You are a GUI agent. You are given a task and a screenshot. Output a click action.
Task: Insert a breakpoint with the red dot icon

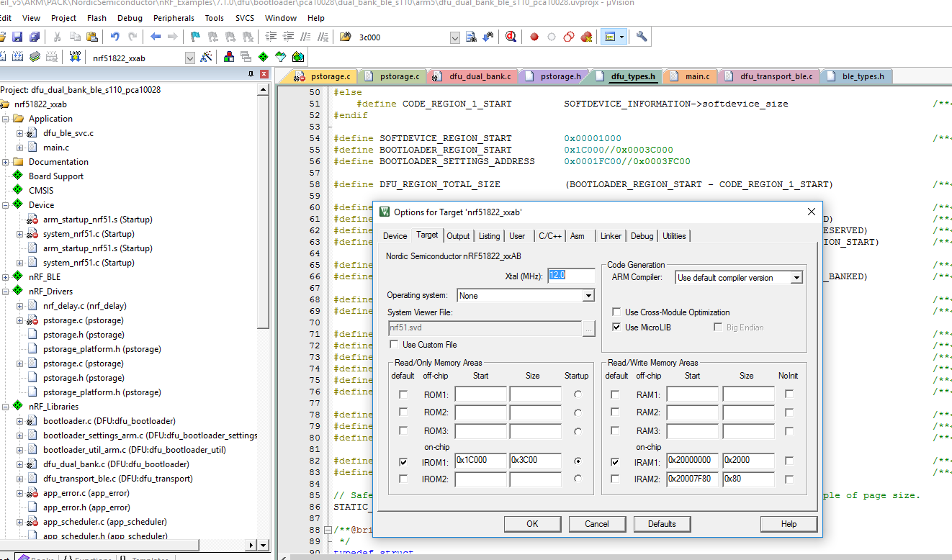coord(534,37)
